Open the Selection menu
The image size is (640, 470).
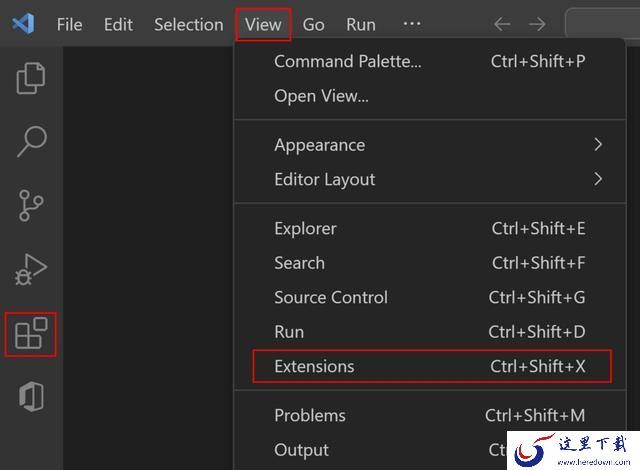(189, 24)
